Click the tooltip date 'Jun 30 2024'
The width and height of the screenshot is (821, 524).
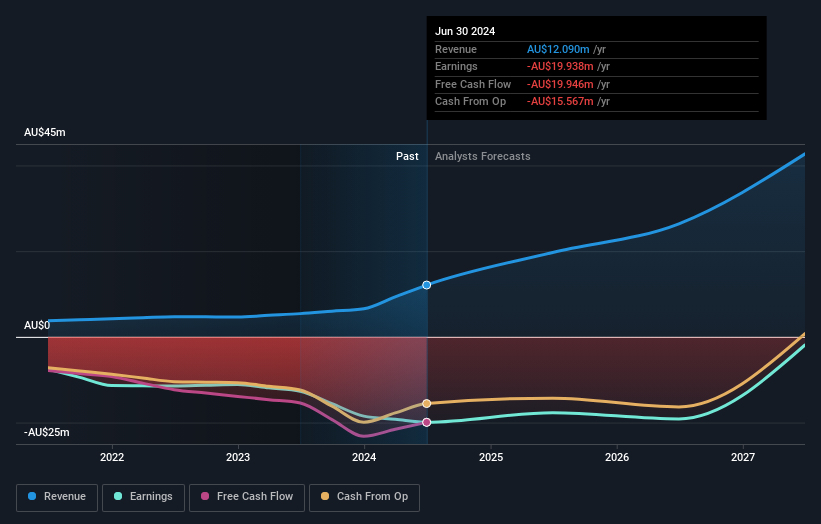464,31
